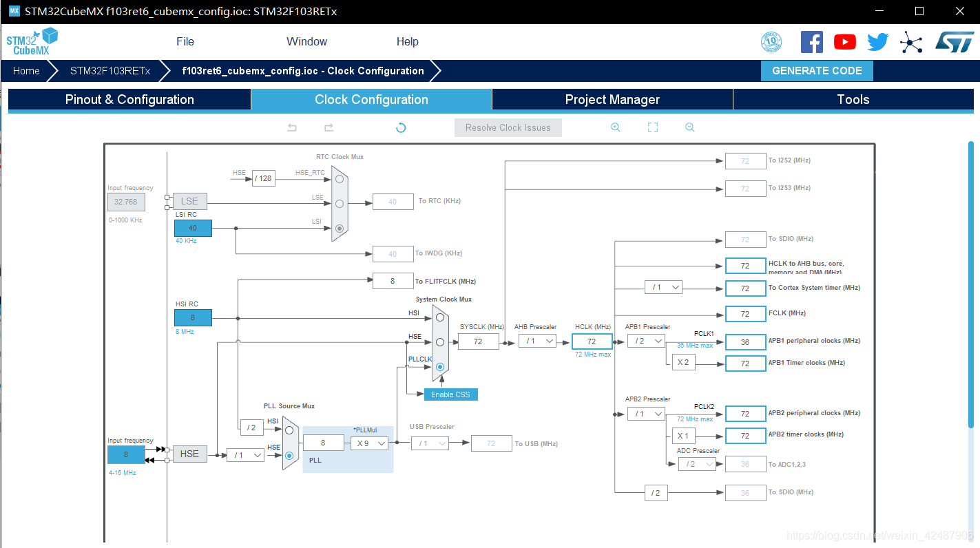The image size is (980, 548).
Task: Open the ST Facebook page icon
Action: click(812, 42)
